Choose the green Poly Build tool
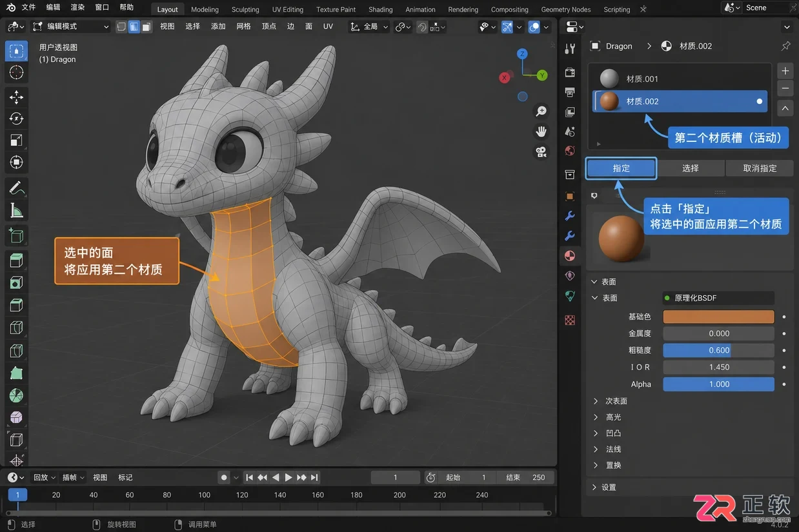The height and width of the screenshot is (532, 799). click(x=16, y=373)
